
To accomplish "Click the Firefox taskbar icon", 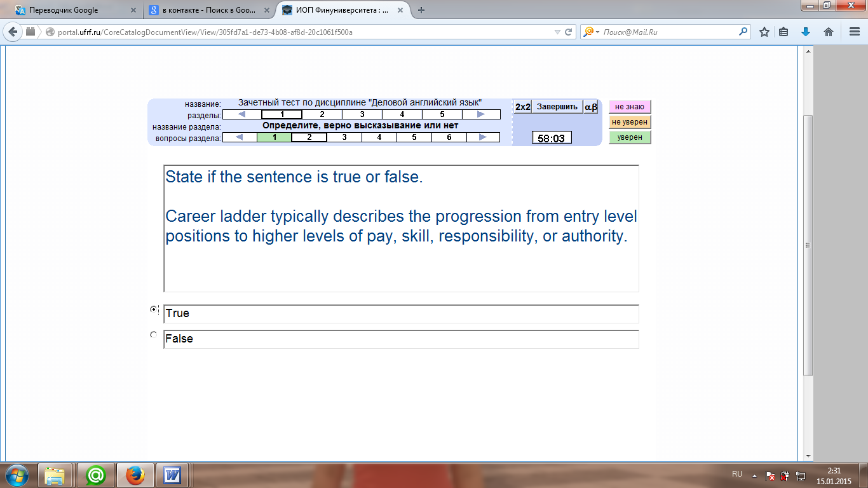I will (x=134, y=475).
